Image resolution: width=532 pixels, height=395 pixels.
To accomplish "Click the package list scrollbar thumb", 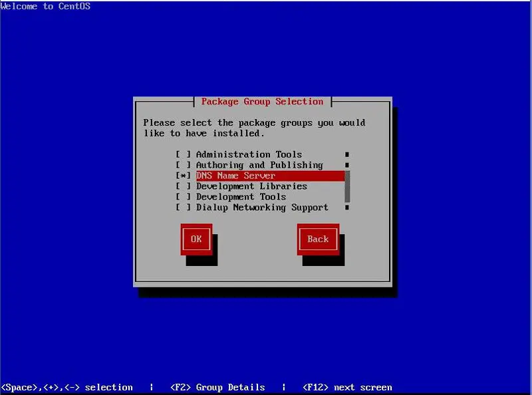I will pyautogui.click(x=347, y=186).
